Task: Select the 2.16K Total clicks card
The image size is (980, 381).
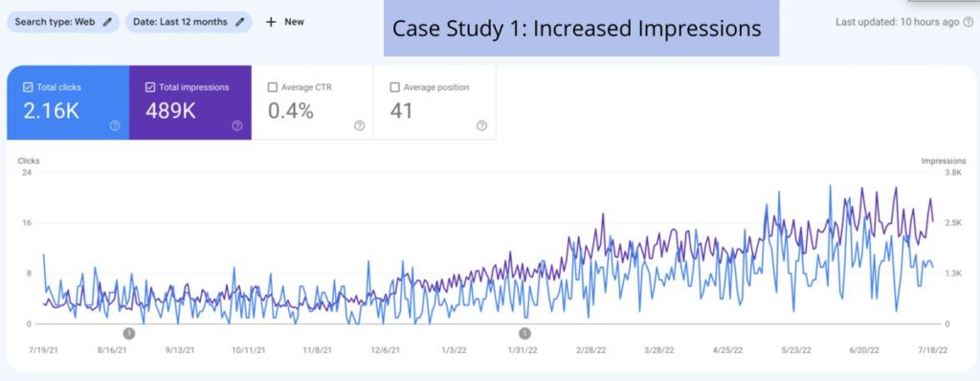Action: pos(68,102)
